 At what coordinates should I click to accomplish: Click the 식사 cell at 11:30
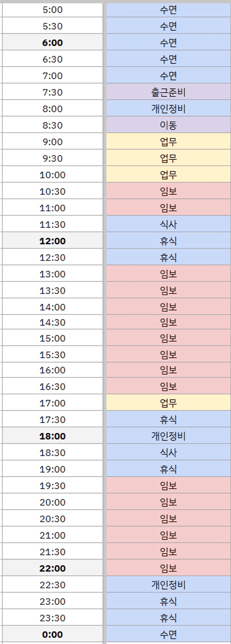pyautogui.click(x=168, y=224)
